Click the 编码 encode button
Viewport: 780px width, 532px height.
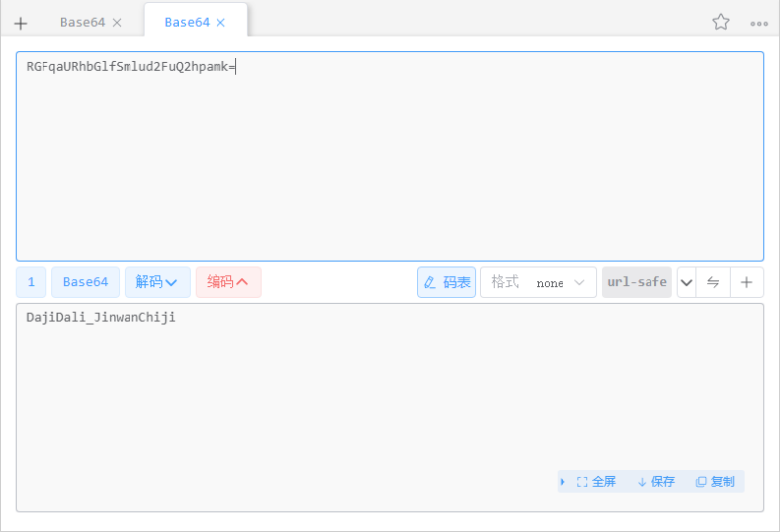click(x=227, y=282)
